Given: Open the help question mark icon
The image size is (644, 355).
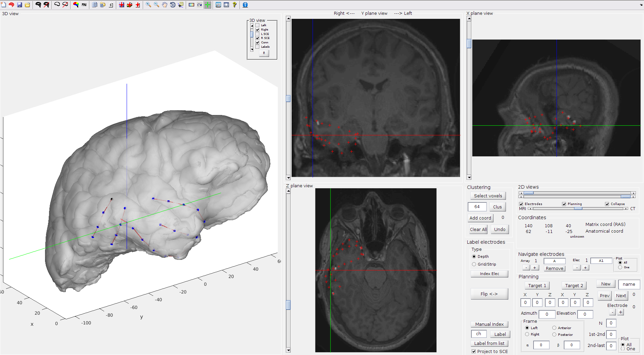Looking at the screenshot, I should (235, 5).
